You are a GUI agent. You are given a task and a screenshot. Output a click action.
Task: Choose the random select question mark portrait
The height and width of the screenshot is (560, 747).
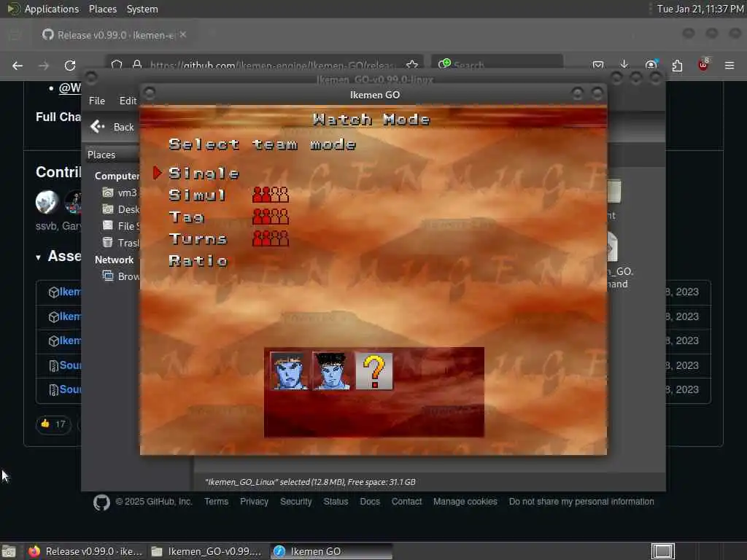click(374, 371)
